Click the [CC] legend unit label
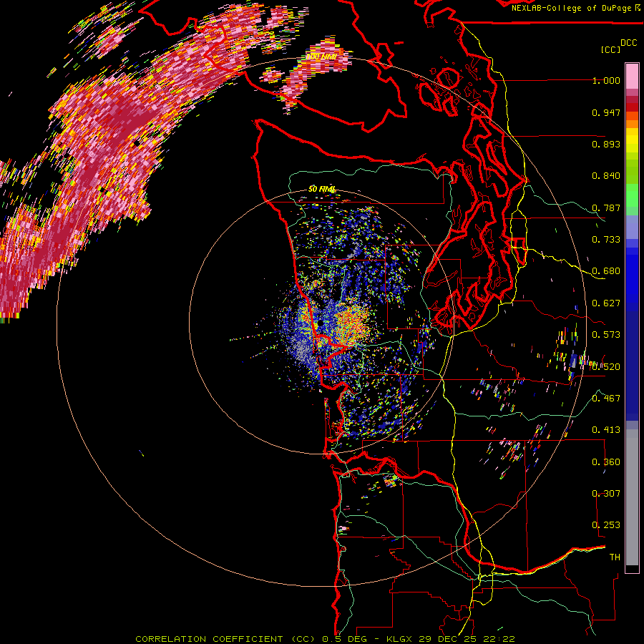 coord(610,49)
